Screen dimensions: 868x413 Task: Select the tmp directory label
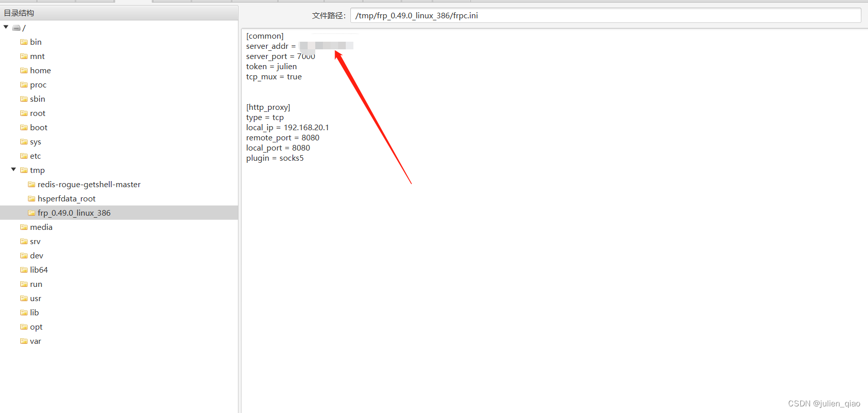tap(37, 170)
